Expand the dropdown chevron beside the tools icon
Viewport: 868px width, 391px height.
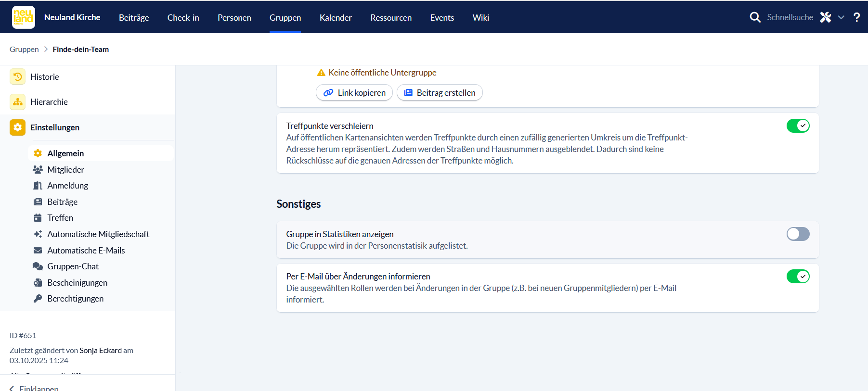pos(841,17)
